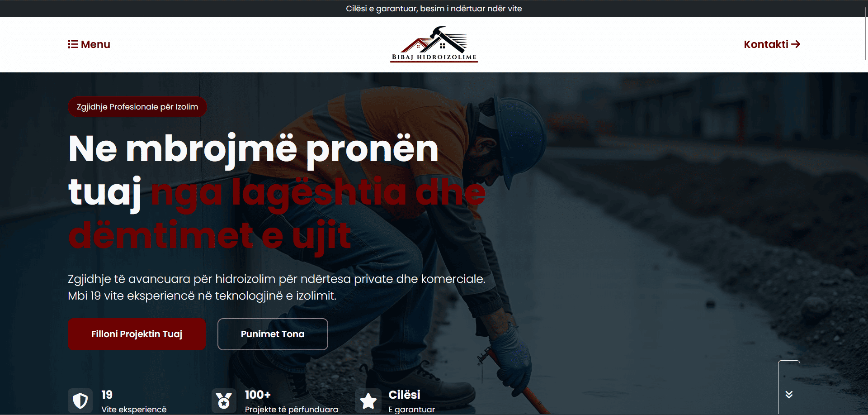
Task: Click the red headline dëmtimet e ujit
Action: 209,235
